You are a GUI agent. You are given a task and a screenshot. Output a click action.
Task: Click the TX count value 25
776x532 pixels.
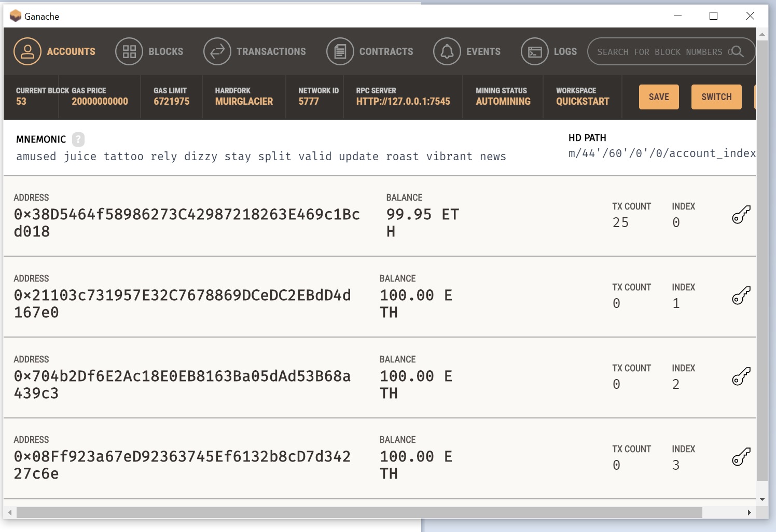[620, 222]
